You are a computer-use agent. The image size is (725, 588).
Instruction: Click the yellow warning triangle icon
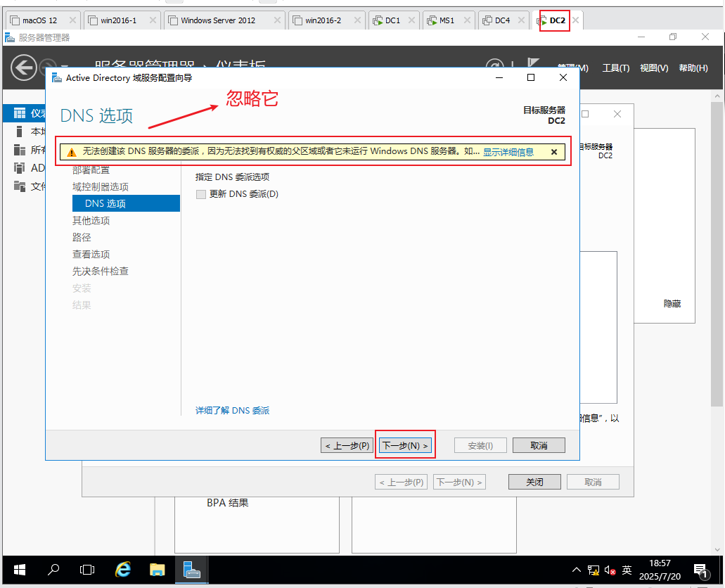coord(72,152)
